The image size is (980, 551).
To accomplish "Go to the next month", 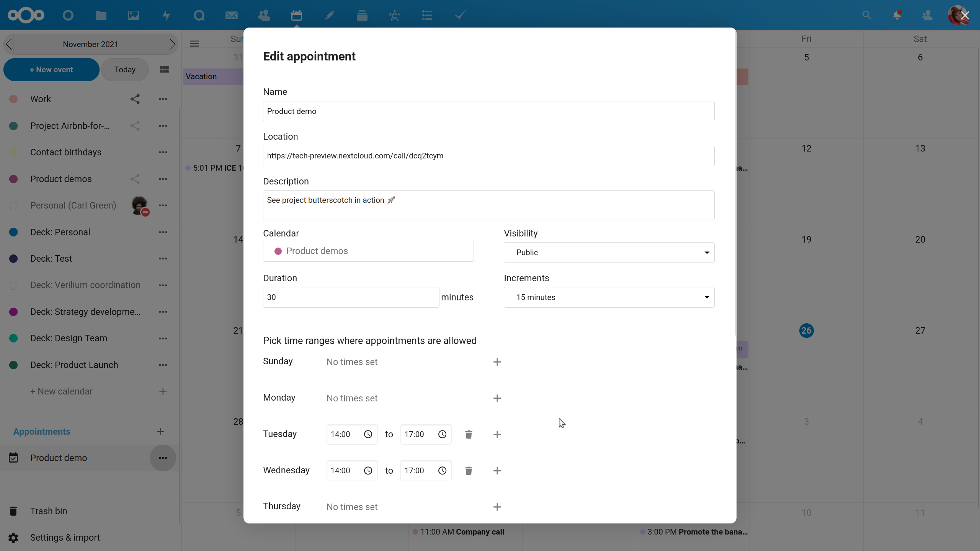I will (172, 44).
